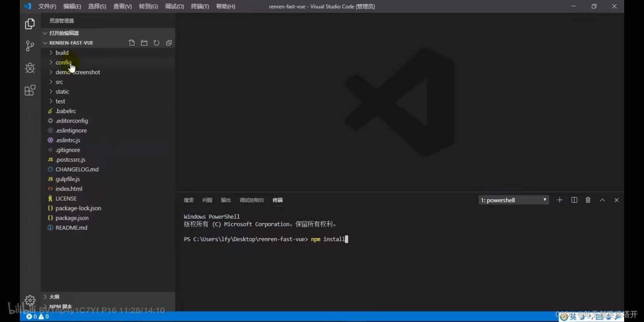Open the Source Control view

coord(30,46)
